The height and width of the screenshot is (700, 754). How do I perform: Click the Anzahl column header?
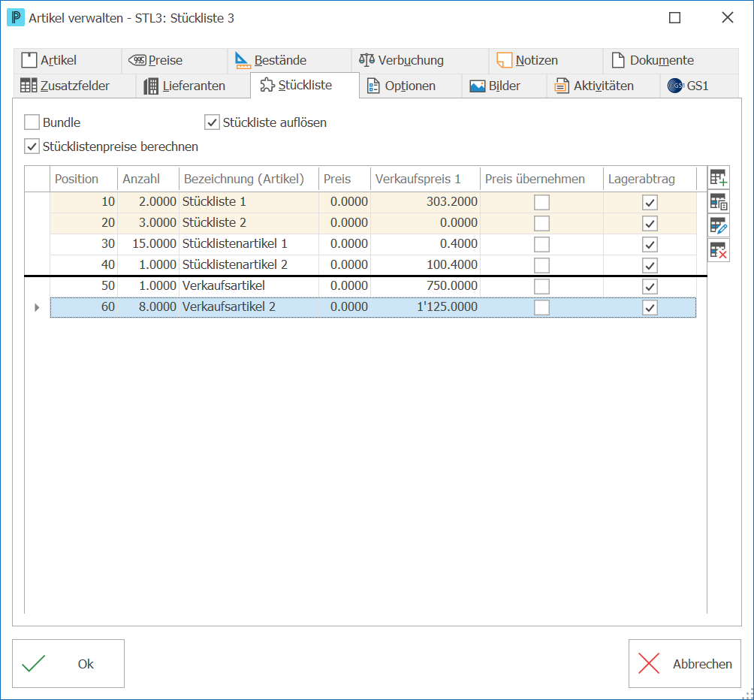click(148, 179)
